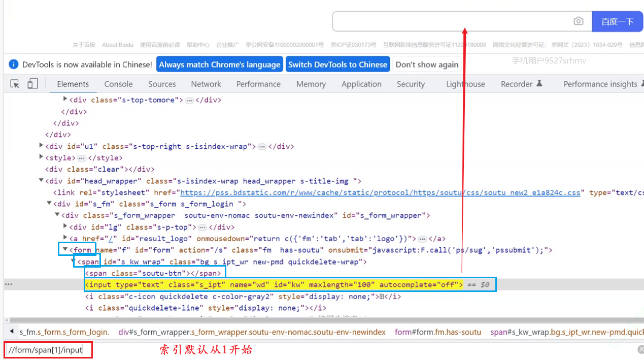Open the 使用百度前必读 link
Viewport: 644px width, 359px height.
160,45
